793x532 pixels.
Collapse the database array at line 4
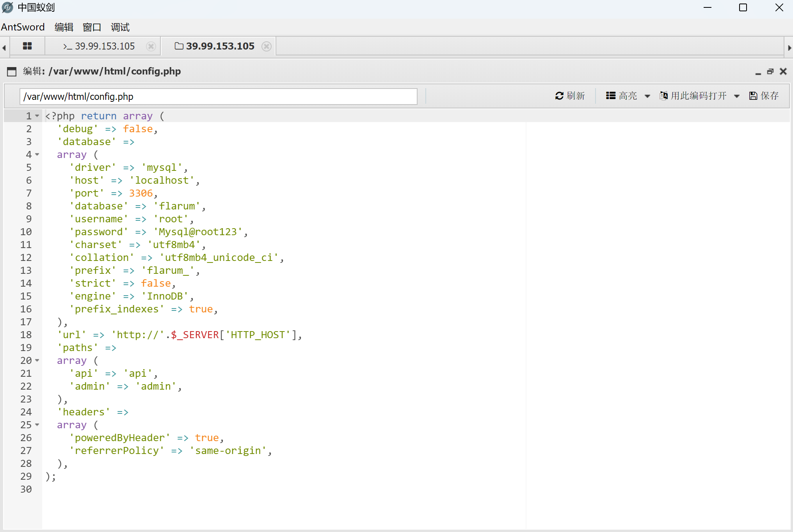[x=37, y=154]
